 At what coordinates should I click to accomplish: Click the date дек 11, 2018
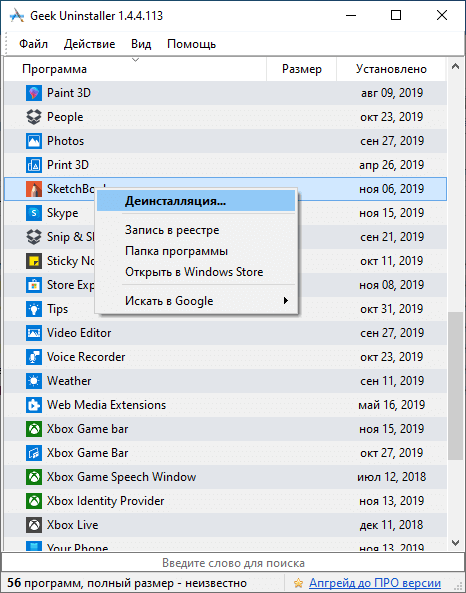(x=391, y=525)
